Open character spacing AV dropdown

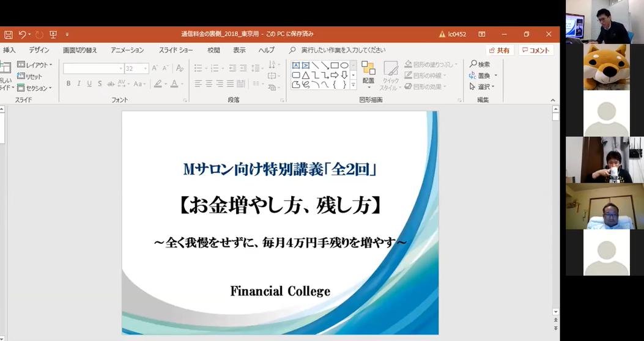[123, 84]
